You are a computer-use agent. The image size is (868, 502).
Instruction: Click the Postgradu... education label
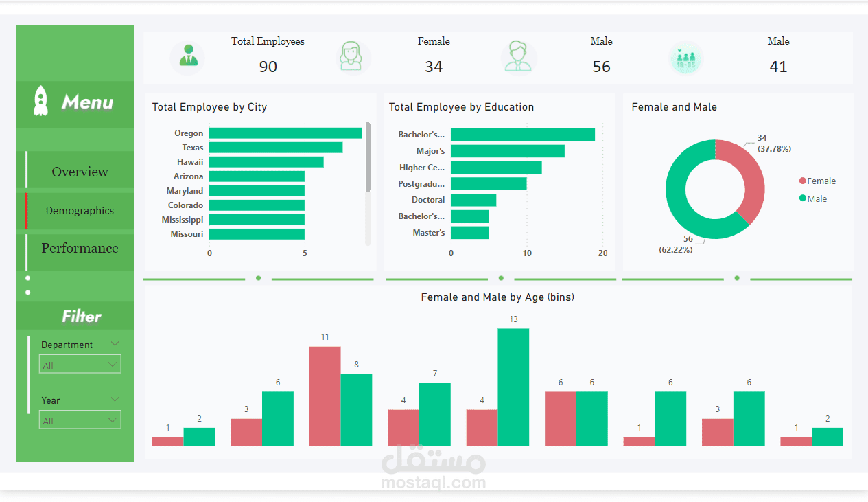pyautogui.click(x=421, y=184)
